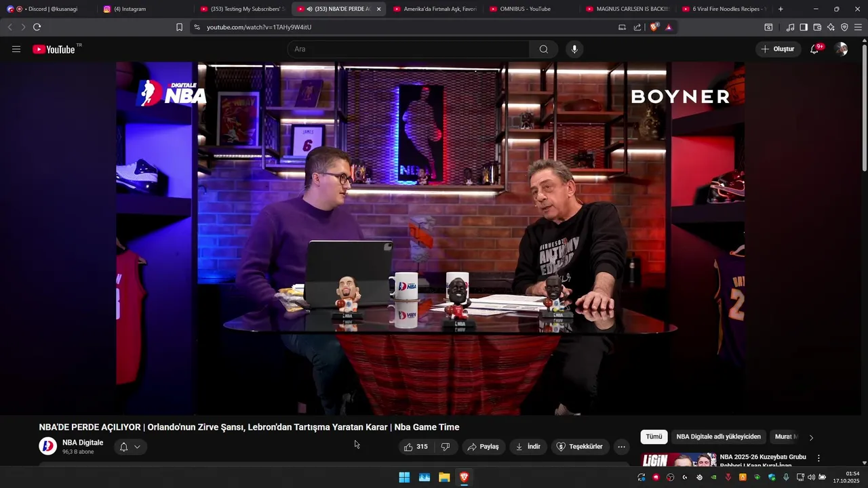Viewport: 868px width, 488px height.
Task: Bookmark this page with the bookmark icon
Action: point(179,27)
